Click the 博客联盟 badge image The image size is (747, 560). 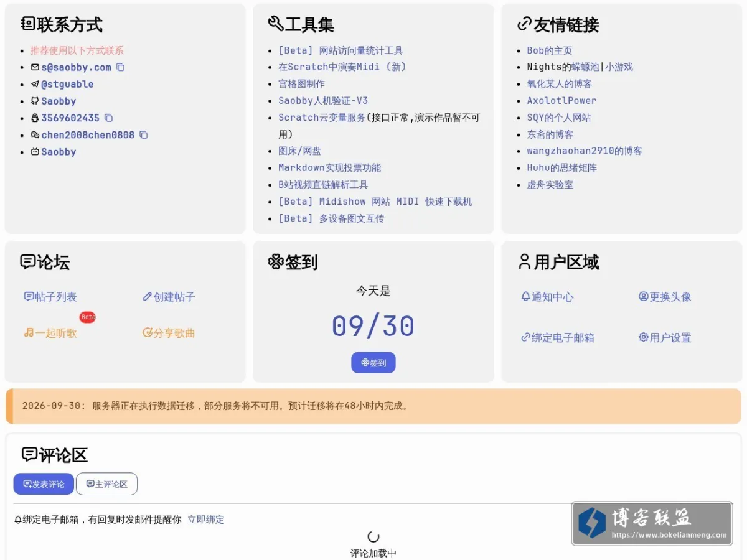click(652, 524)
